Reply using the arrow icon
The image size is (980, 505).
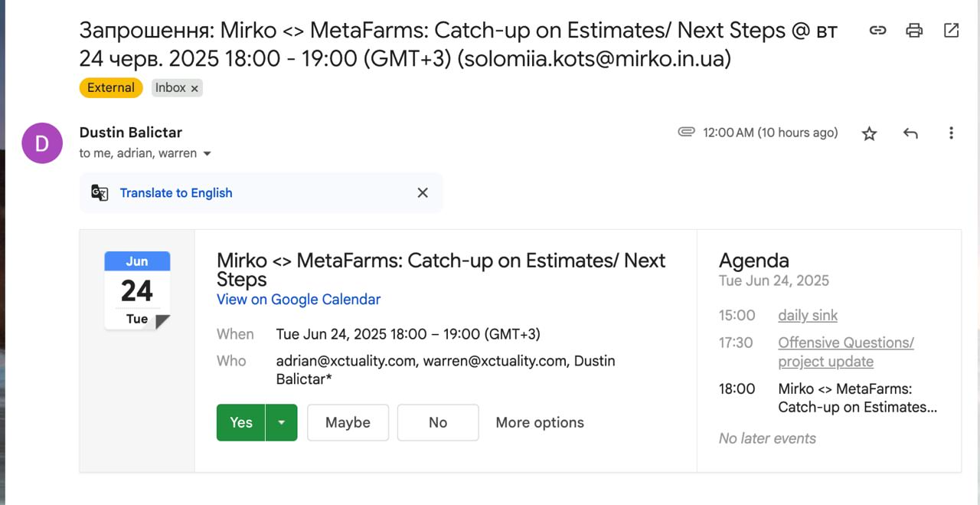click(x=910, y=133)
